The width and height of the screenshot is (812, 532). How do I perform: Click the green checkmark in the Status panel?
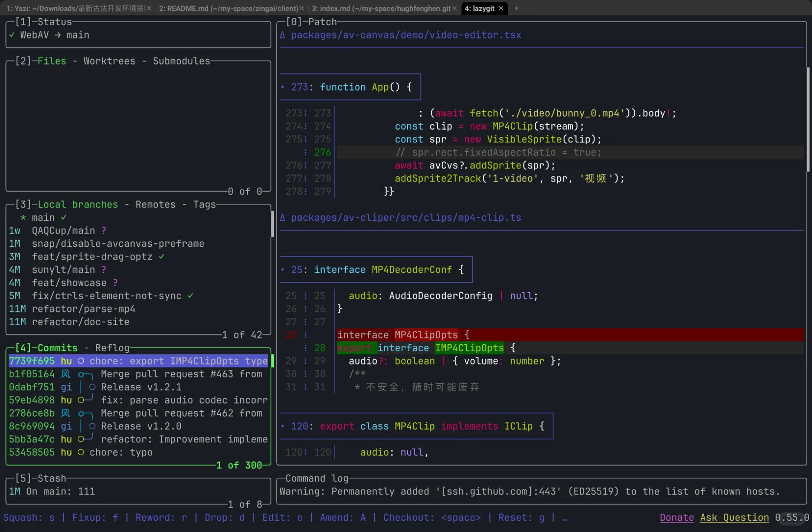[x=12, y=35]
